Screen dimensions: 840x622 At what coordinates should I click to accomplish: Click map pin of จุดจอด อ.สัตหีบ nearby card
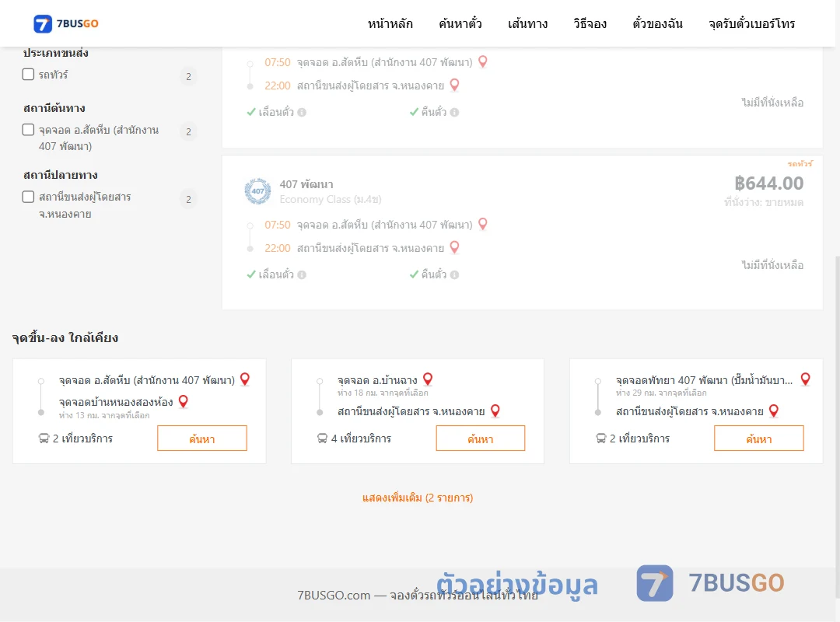[x=245, y=379]
